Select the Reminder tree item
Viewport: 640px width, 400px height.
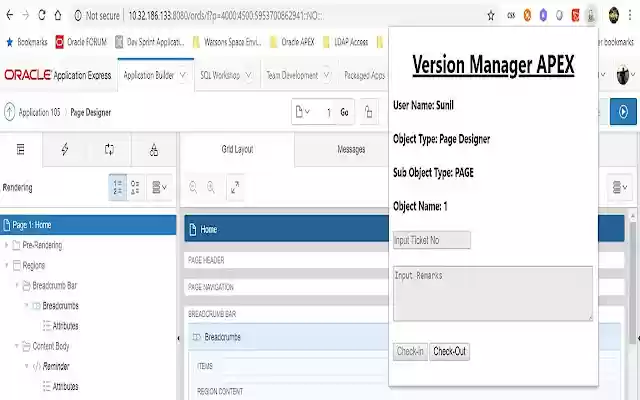[x=56, y=366]
